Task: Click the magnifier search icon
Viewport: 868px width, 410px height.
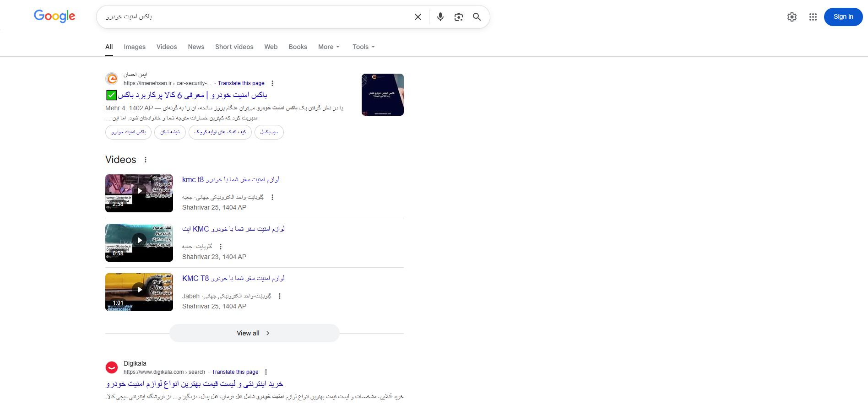Action: (477, 17)
